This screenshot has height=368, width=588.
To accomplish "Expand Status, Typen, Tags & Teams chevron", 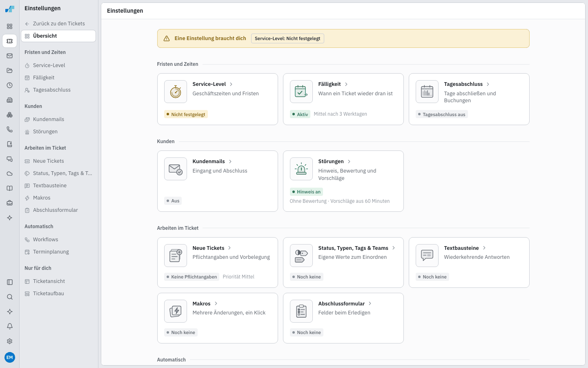I will 394,248.
